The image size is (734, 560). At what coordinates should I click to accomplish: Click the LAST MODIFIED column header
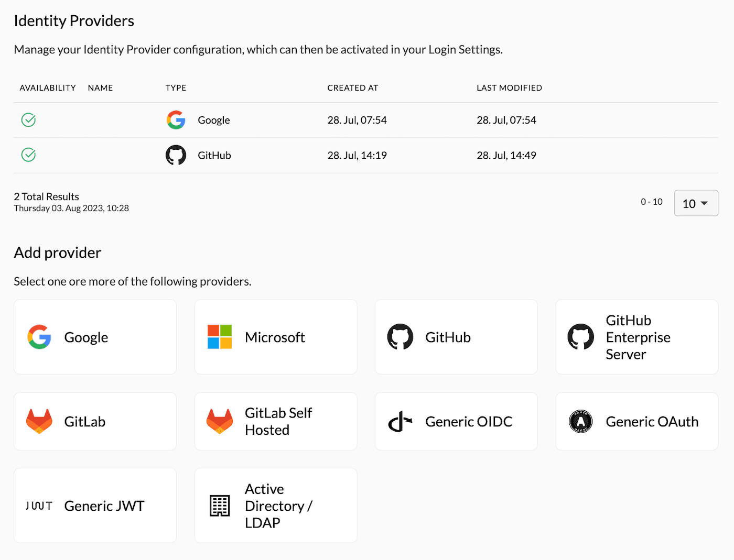[x=509, y=87]
